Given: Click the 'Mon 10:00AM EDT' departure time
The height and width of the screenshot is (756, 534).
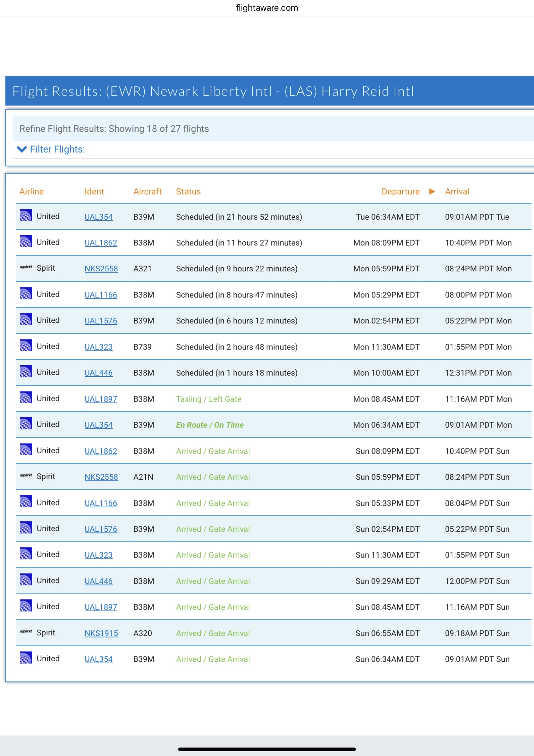Looking at the screenshot, I should [386, 373].
